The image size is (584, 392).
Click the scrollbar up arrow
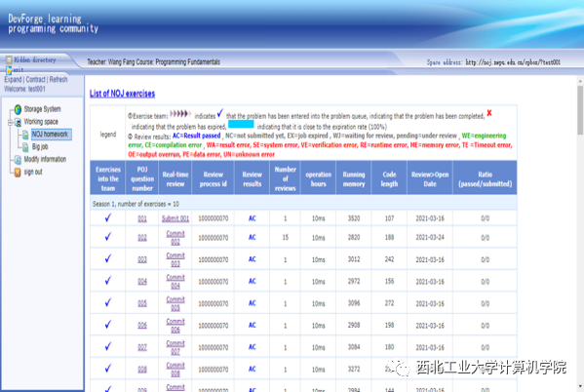click(x=580, y=81)
